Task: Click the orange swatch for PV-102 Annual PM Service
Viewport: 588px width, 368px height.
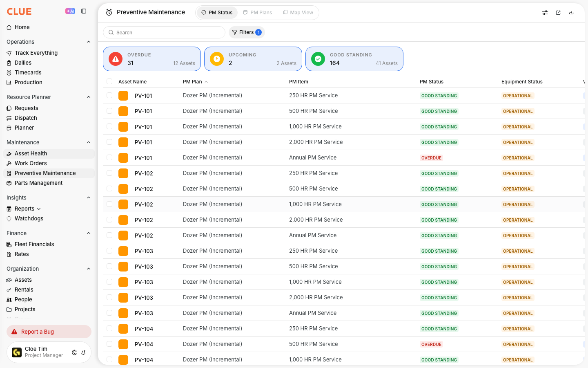Action: [123, 236]
